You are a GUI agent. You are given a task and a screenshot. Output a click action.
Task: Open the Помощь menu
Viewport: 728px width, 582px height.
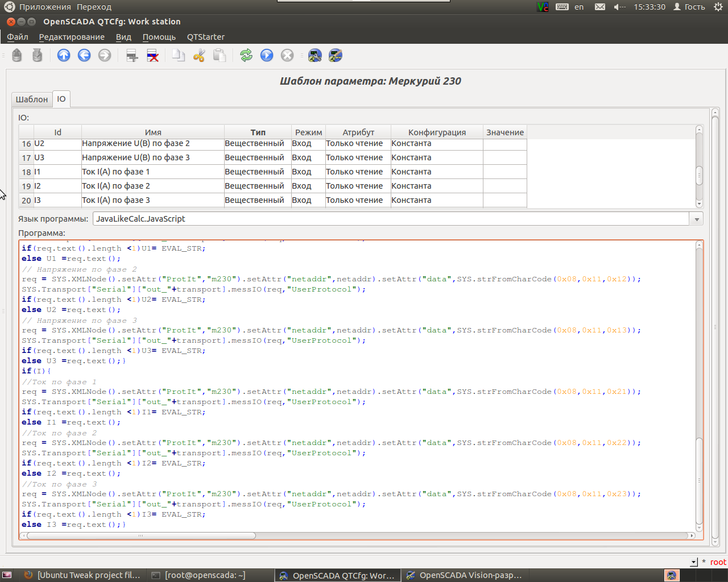pyautogui.click(x=159, y=37)
